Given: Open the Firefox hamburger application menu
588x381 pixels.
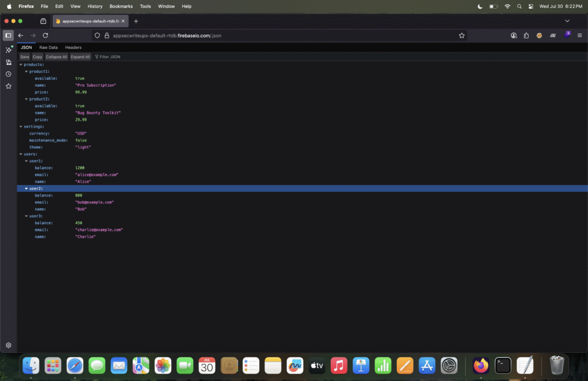Looking at the screenshot, I should (581, 35).
